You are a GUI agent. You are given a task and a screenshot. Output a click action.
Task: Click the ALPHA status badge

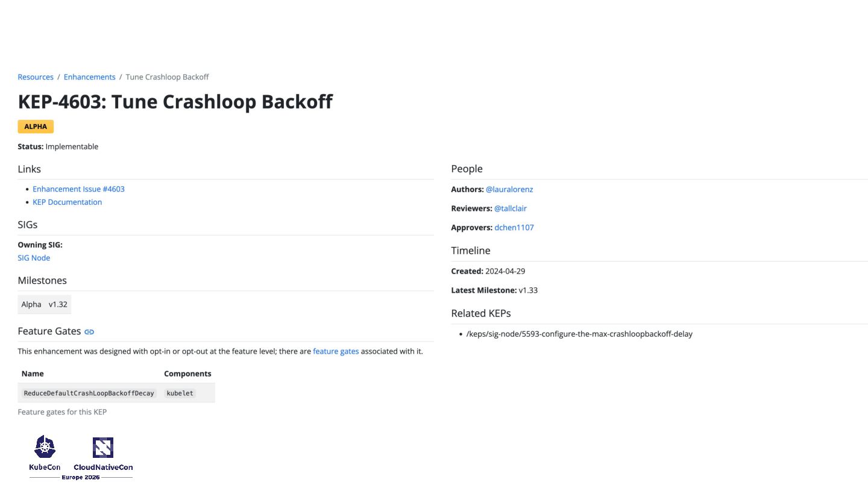(x=36, y=127)
